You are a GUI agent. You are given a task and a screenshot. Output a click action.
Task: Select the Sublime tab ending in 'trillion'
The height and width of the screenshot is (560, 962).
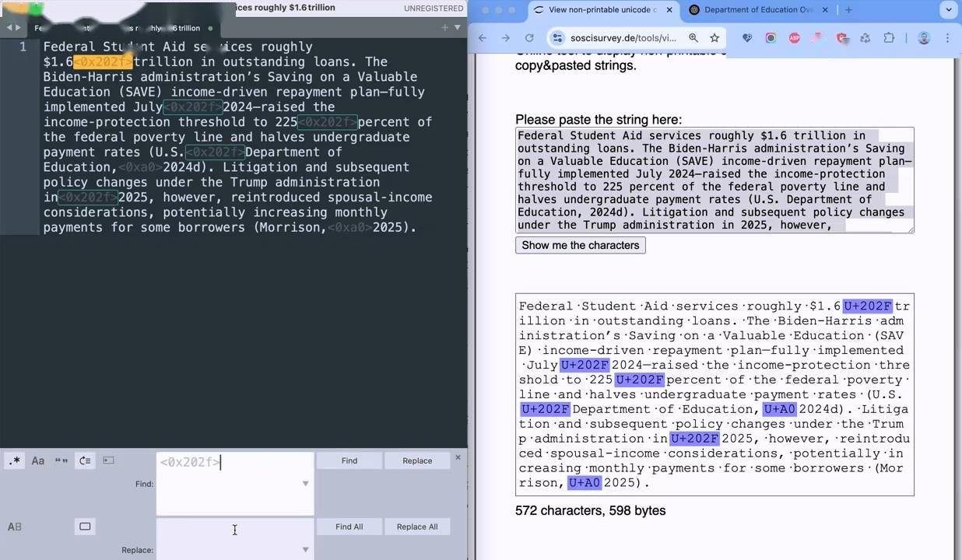click(118, 28)
